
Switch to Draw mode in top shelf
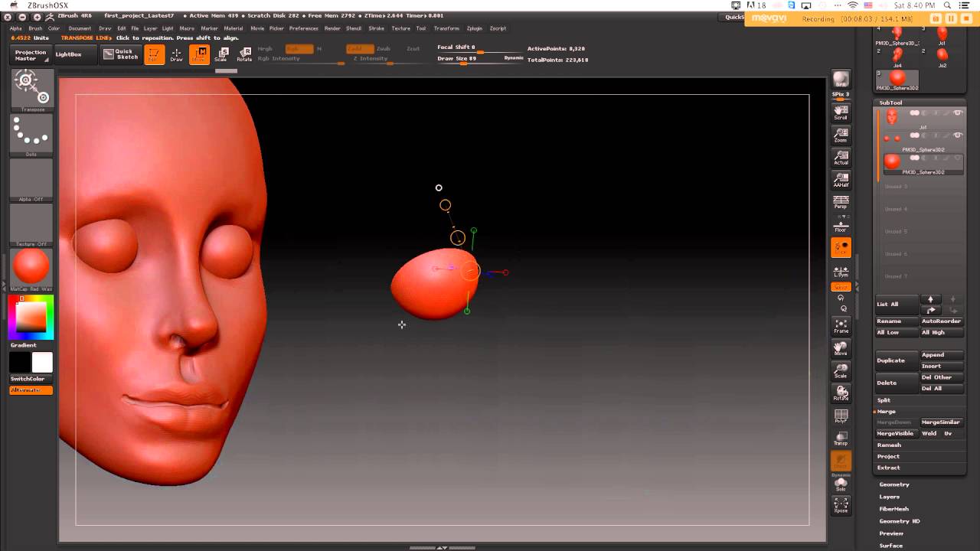coord(176,54)
